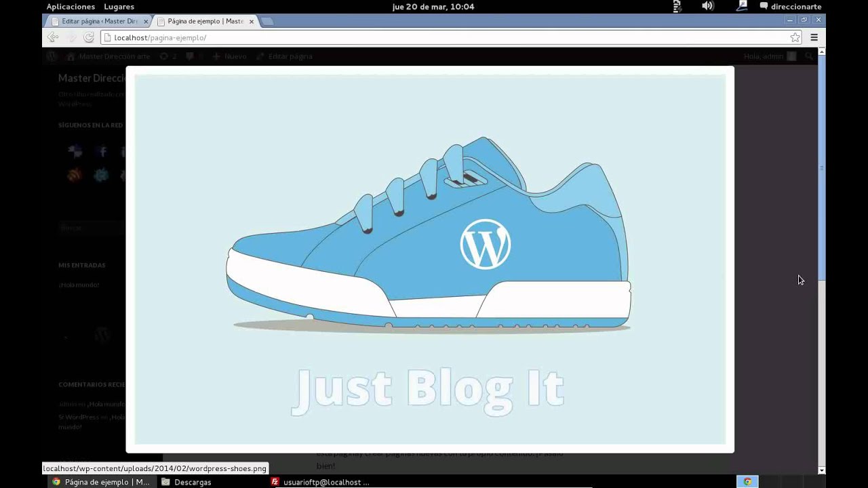Click the network connection icon
This screenshot has width=868, height=488.
pos(742,6)
